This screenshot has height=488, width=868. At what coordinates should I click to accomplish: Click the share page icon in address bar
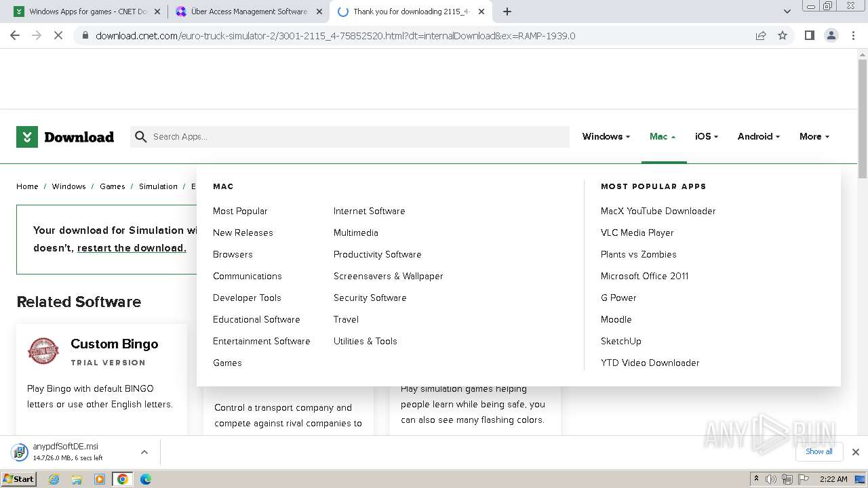[761, 36]
